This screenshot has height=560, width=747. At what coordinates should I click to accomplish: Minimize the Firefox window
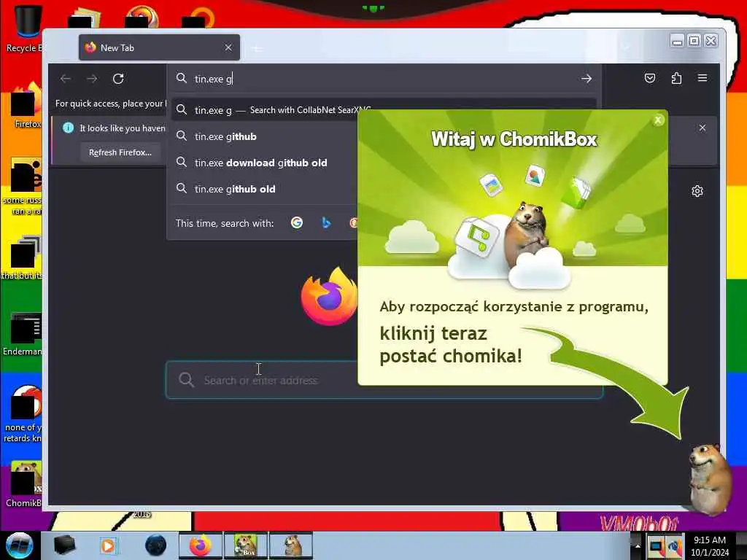coord(677,42)
